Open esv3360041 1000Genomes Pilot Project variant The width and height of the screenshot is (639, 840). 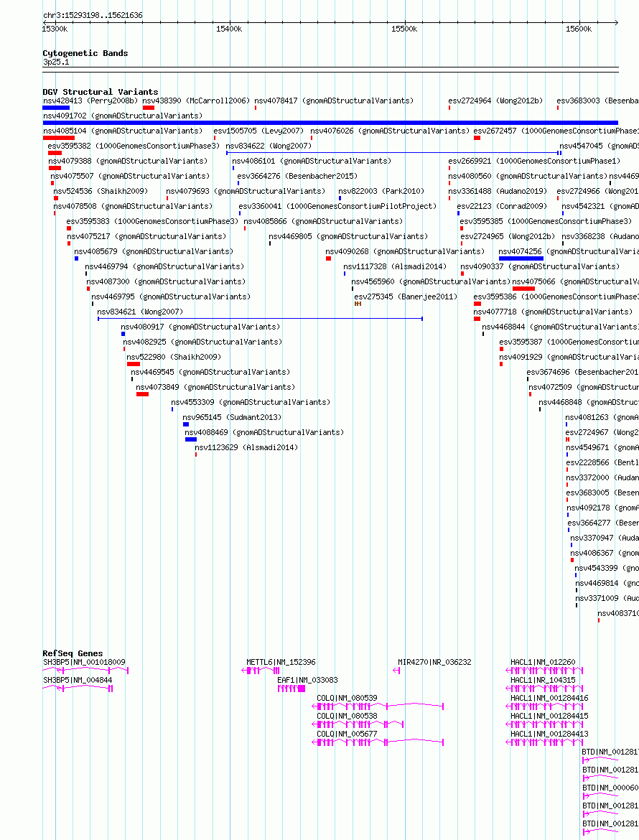click(x=337, y=206)
